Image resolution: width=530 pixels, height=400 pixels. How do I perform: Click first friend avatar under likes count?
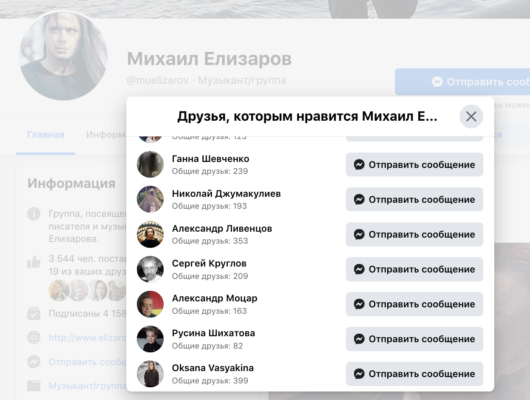click(x=59, y=290)
